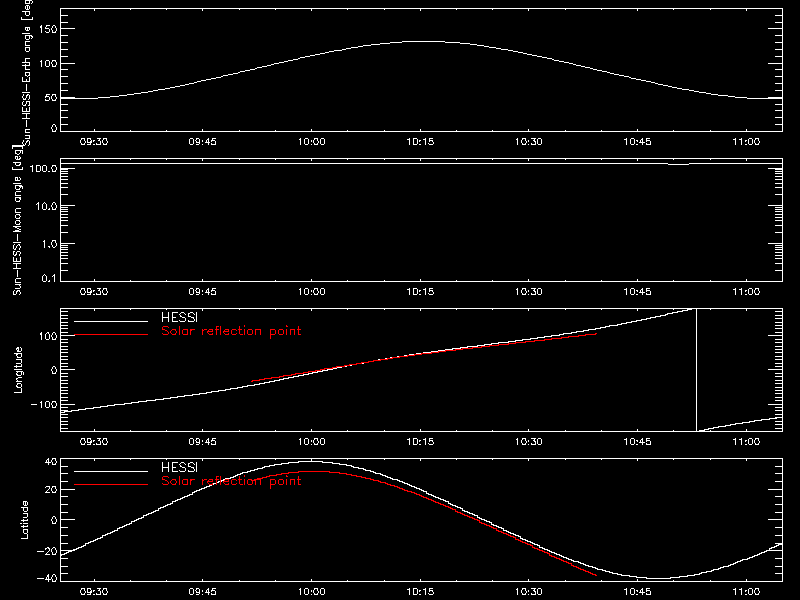This screenshot has height=600, width=800.
Task: Click 10:45 time label under Longitude plot
Action: pyautogui.click(x=638, y=442)
